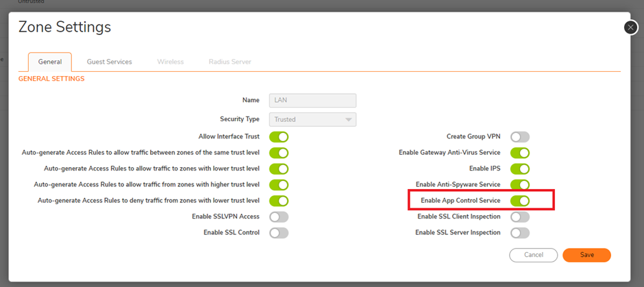Image resolution: width=644 pixels, height=287 pixels.
Task: Disable Enable App Control Service toggle
Action: point(520,201)
